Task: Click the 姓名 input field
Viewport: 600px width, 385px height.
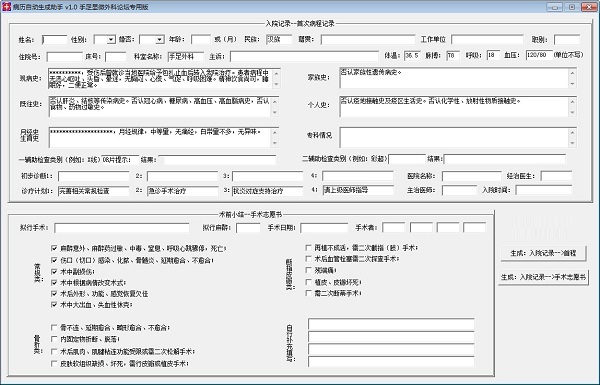Action: click(54, 39)
